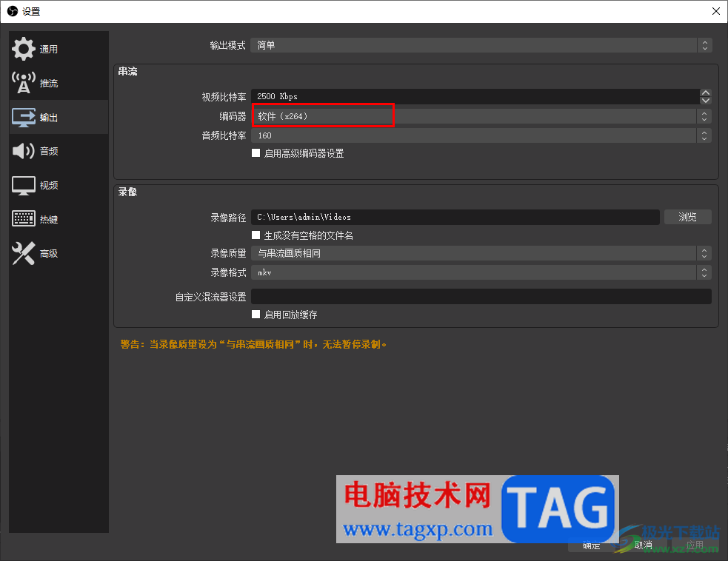Image resolution: width=728 pixels, height=561 pixels.
Task: Open the encoder (编码器) dropdown showing x264
Action: (481, 116)
